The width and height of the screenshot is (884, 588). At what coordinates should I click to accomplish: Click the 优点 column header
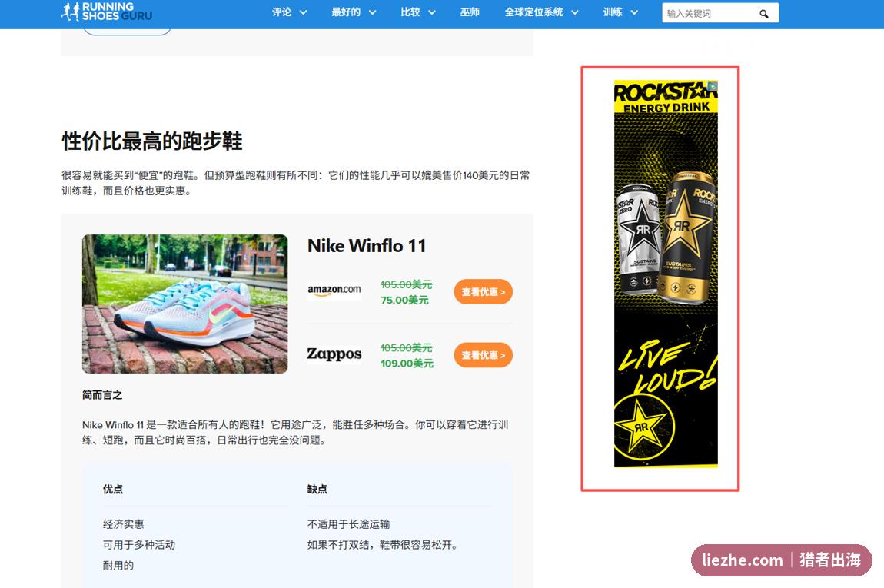[113, 489]
